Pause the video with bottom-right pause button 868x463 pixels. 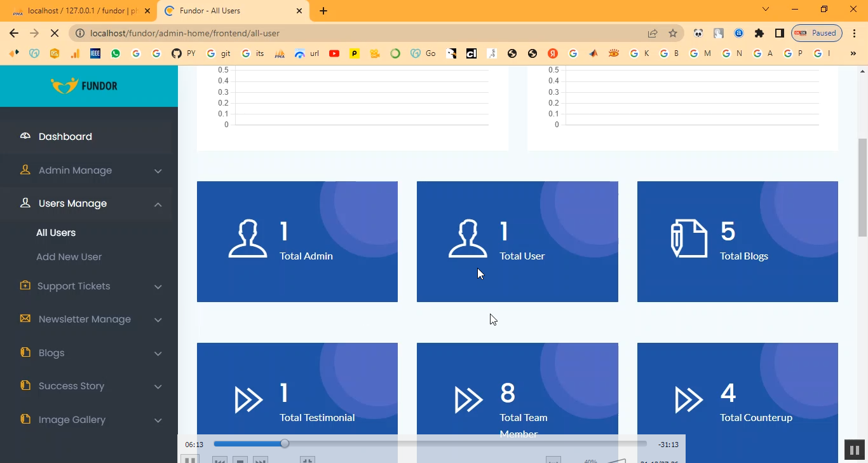click(x=851, y=450)
